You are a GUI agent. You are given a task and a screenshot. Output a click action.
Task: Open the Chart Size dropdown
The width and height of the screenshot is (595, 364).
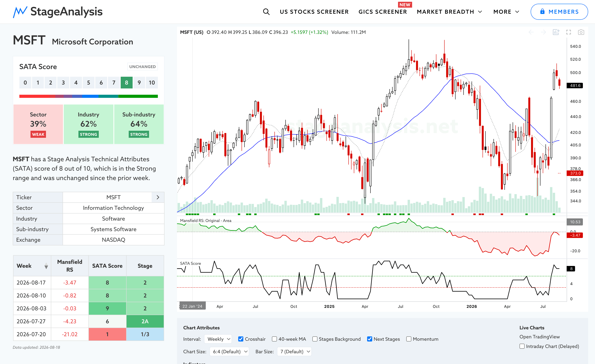pos(229,351)
